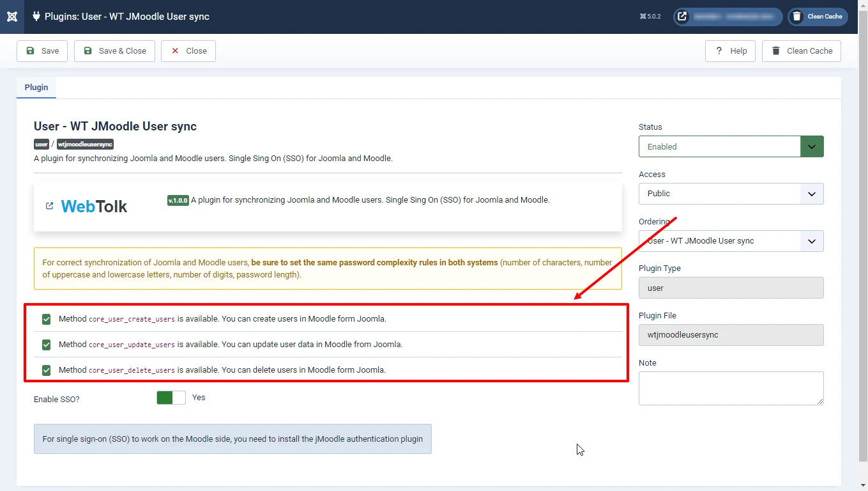Click the external link icon beside WebTolk
This screenshot has width=868, height=491.
pos(49,206)
